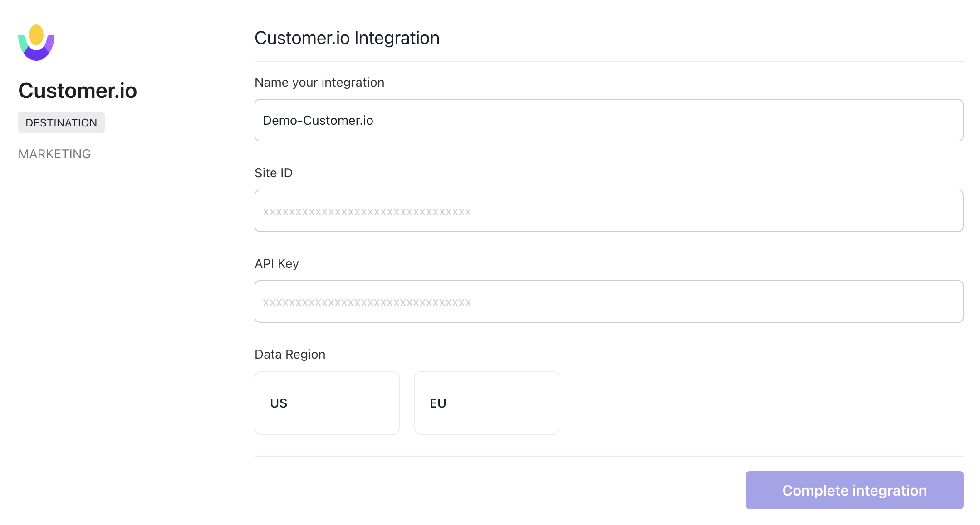Click the Site ID label
Screen dimensions: 980x525
point(274,173)
